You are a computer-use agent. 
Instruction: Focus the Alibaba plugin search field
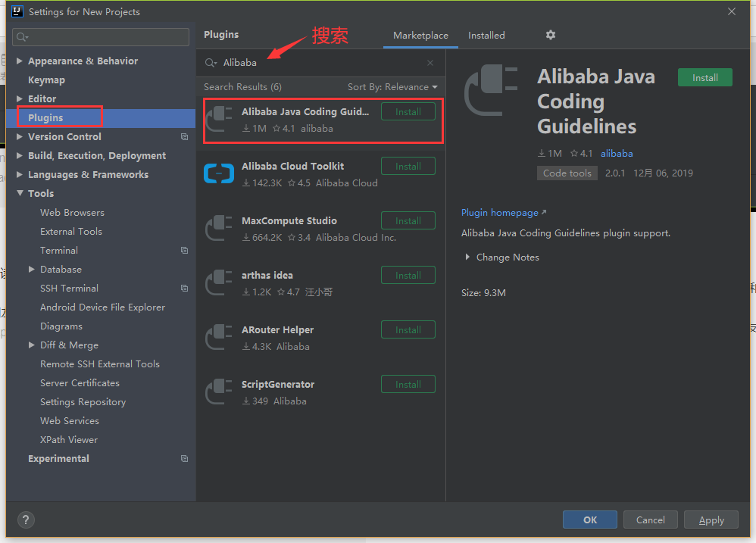[x=320, y=63]
